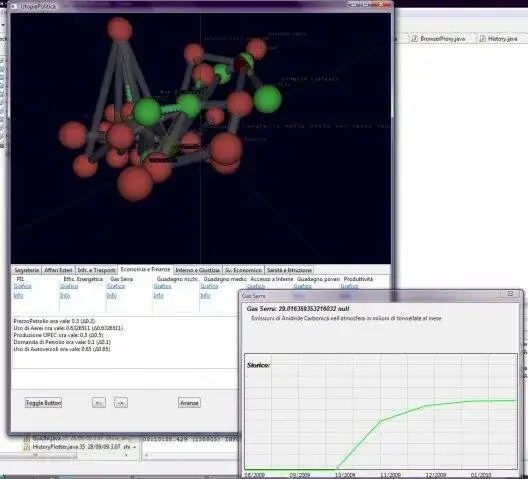This screenshot has width=528, height=479.
Task: Click the scroll-right arrow below the file tree
Action: pyautogui.click(x=126, y=455)
